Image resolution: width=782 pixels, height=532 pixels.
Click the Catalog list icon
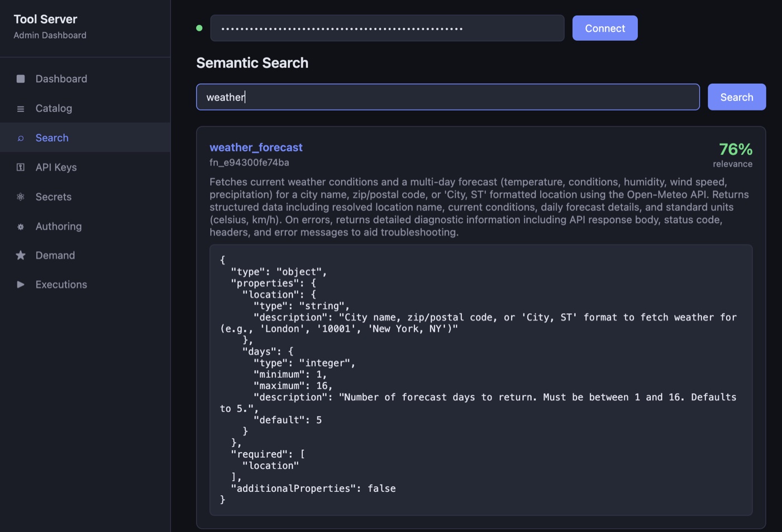coord(21,109)
